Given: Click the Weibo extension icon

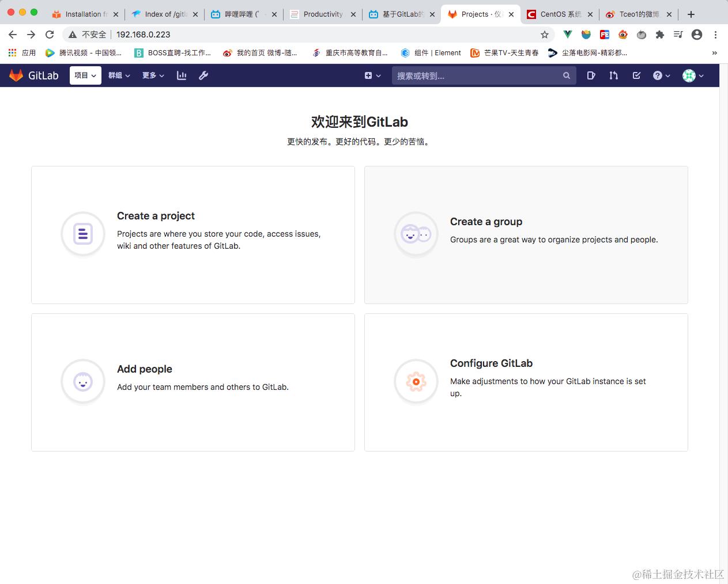Looking at the screenshot, I should point(623,35).
